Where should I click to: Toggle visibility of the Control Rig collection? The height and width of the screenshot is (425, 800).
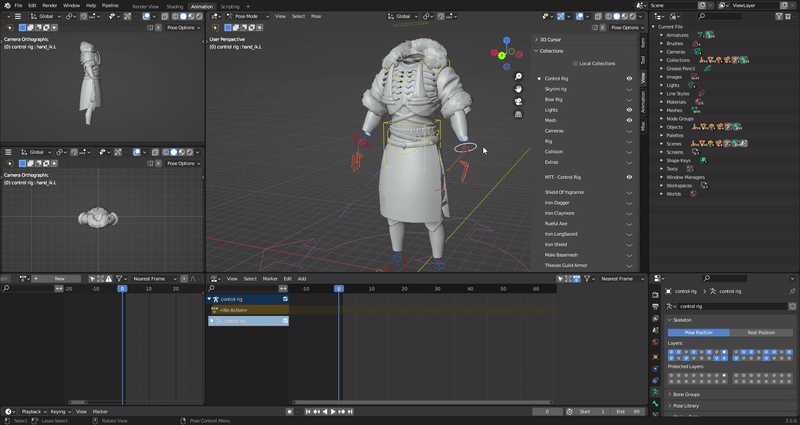pyautogui.click(x=629, y=78)
